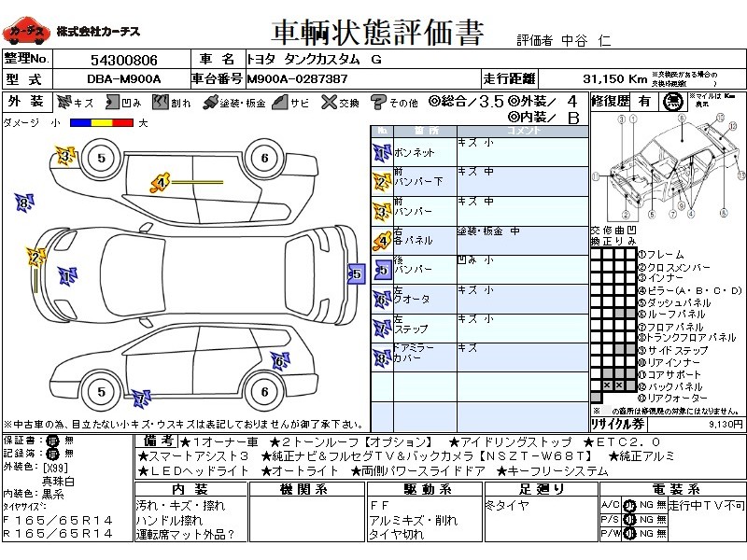The height and width of the screenshot is (560, 747).
Task: Click the 運転席マット外品? note
Action: click(x=185, y=535)
